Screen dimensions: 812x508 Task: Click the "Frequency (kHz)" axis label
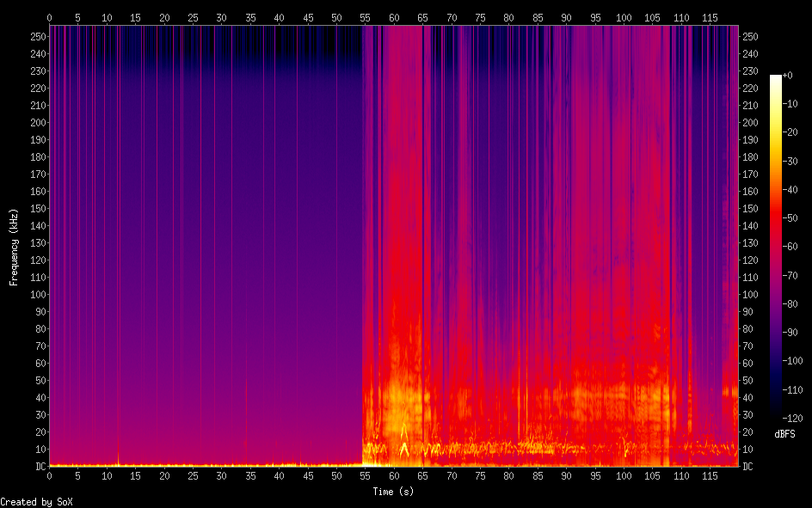14,247
